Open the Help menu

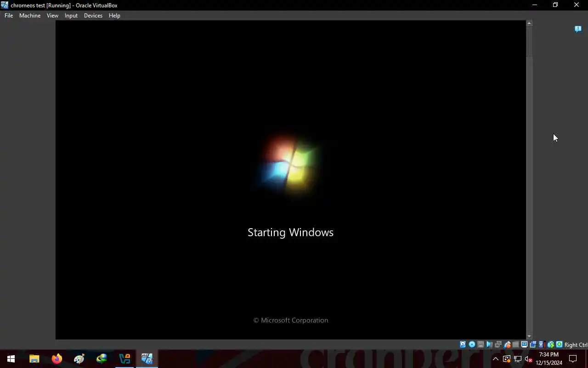114,15
